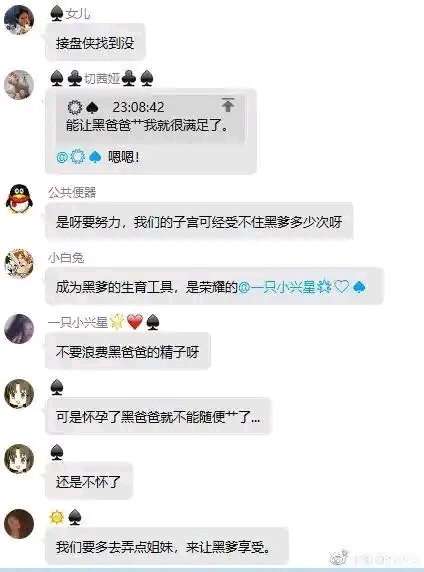Open the avatar of 一只小兴星
This screenshot has height=572, width=424.
click(19, 329)
